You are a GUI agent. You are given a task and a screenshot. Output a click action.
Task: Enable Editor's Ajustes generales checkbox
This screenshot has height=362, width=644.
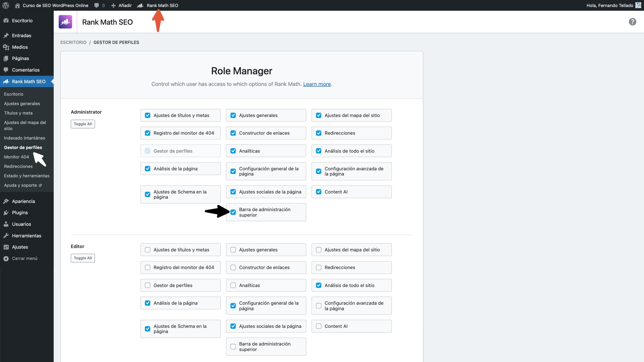[233, 250]
